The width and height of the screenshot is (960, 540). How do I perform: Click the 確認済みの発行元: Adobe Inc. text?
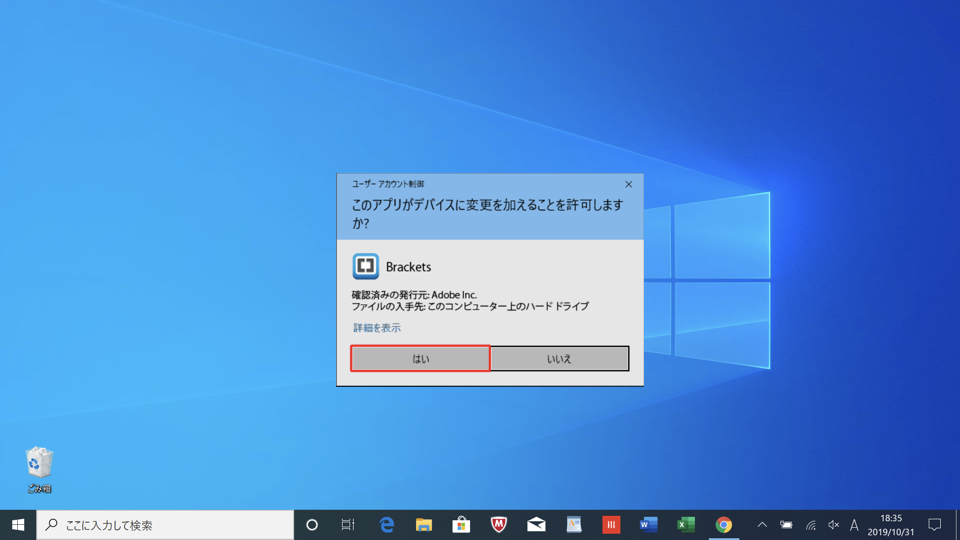point(414,294)
